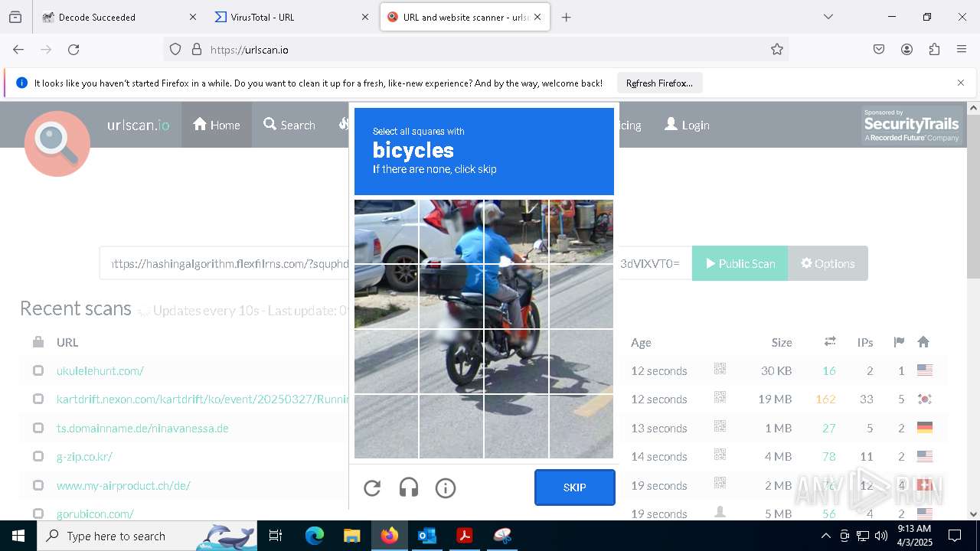Click South Korea flag in kartdrift row
This screenshot has width=980, height=551.
[x=925, y=399]
